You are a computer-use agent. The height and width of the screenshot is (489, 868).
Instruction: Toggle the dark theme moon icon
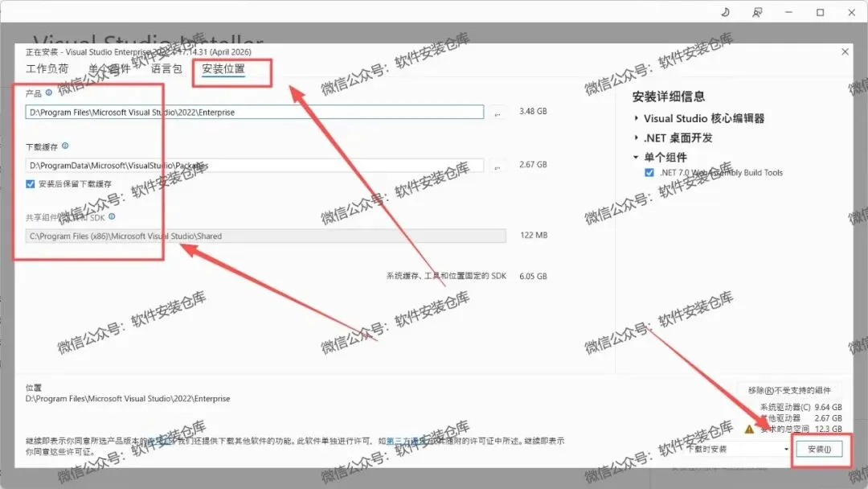click(725, 12)
